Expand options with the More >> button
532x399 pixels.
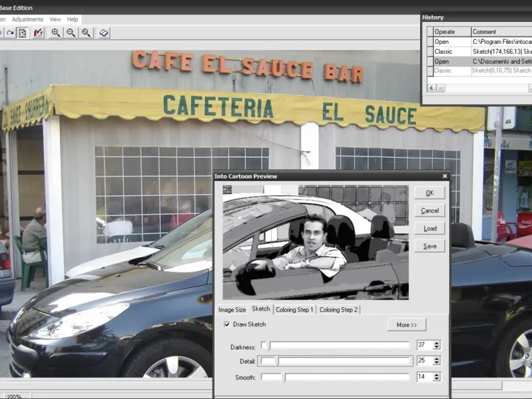coord(406,325)
